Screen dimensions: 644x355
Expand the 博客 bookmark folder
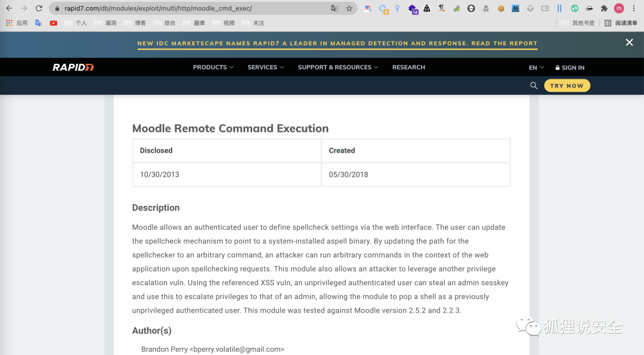(135, 23)
